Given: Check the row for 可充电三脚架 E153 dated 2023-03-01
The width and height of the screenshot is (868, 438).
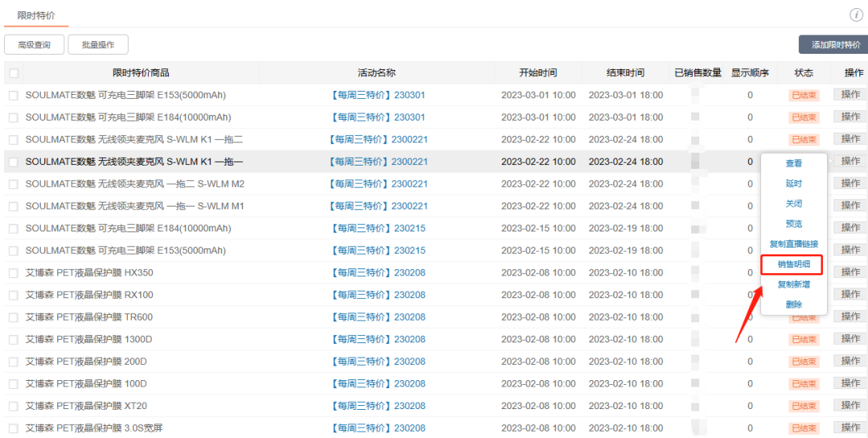Looking at the screenshot, I should click(14, 96).
